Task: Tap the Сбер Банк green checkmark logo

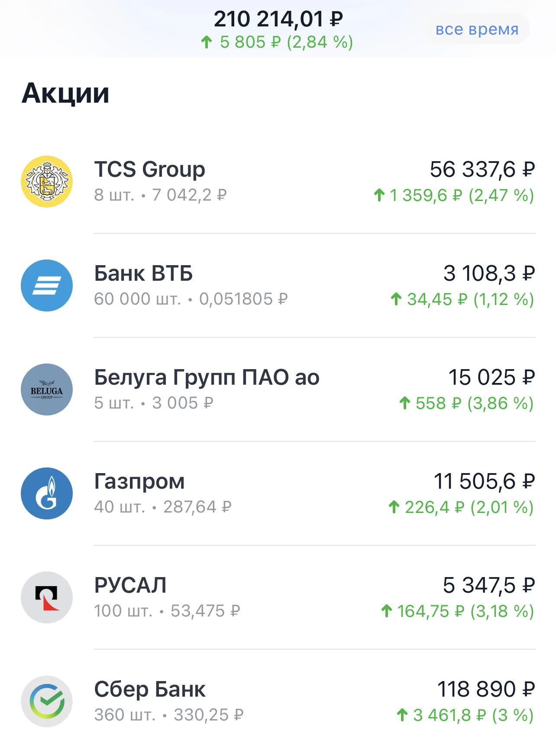Action: pos(47,701)
